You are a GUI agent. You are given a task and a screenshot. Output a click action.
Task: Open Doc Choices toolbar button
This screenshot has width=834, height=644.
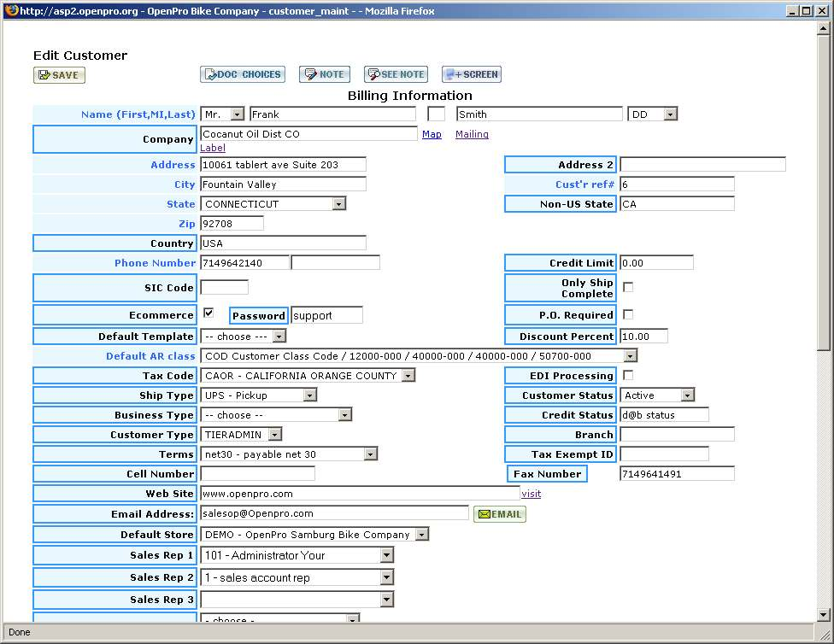pyautogui.click(x=243, y=74)
